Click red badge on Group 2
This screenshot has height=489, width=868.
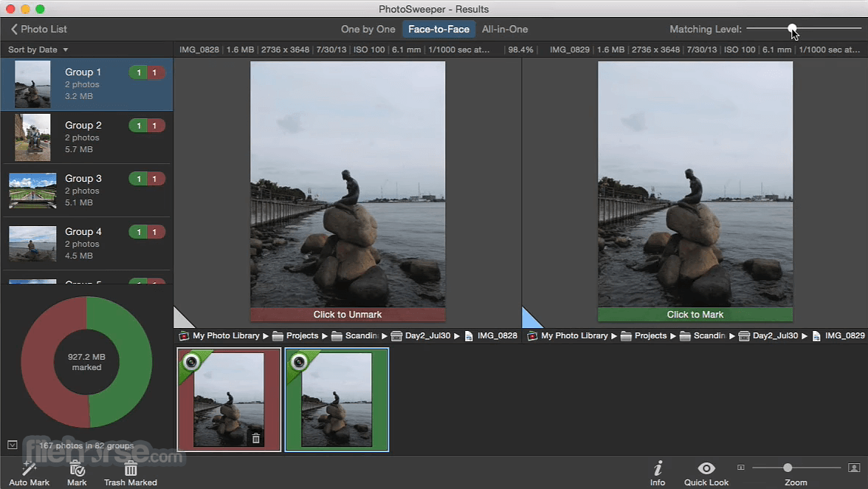[x=156, y=126]
